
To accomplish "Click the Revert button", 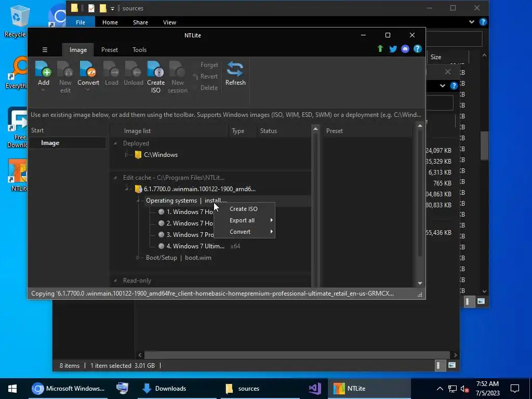I will pyautogui.click(x=206, y=76).
